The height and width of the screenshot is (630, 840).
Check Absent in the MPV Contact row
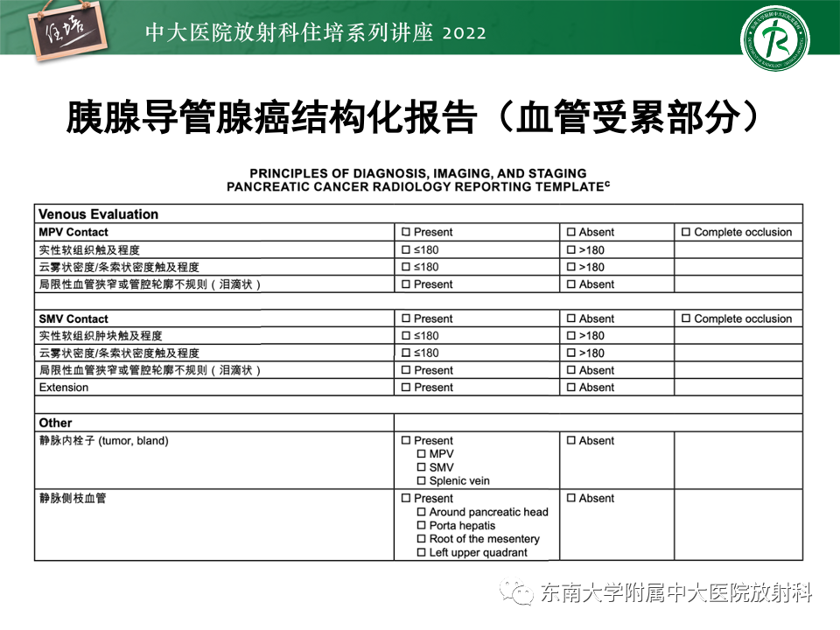tap(571, 232)
